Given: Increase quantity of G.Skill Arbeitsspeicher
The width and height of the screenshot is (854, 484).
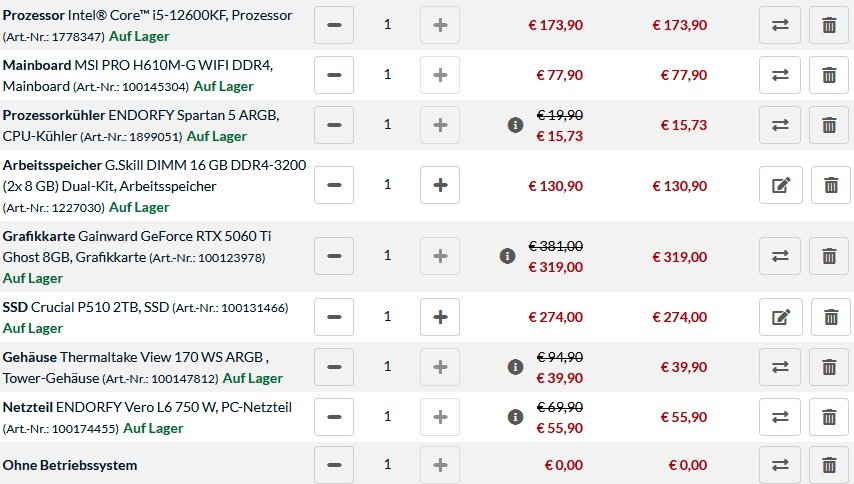Looking at the screenshot, I should click(x=440, y=185).
